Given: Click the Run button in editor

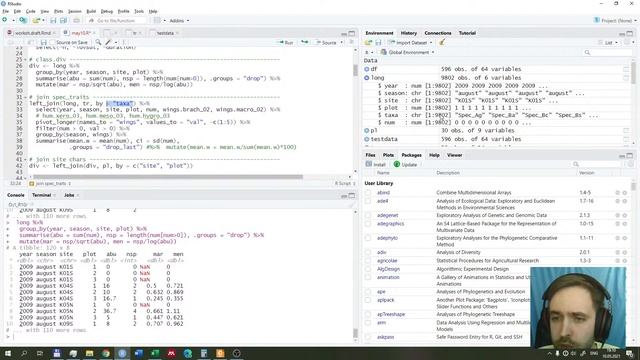Looking at the screenshot, I should [285, 42].
